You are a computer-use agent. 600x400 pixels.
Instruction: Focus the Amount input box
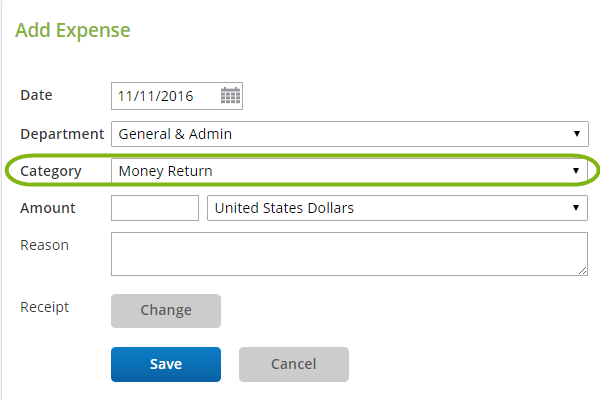155,208
